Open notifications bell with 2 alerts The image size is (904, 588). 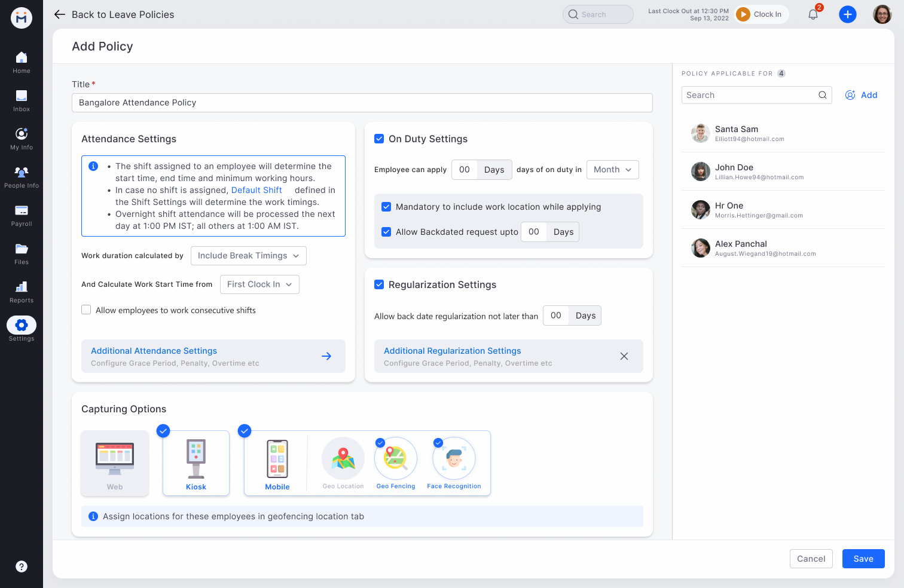tap(813, 14)
